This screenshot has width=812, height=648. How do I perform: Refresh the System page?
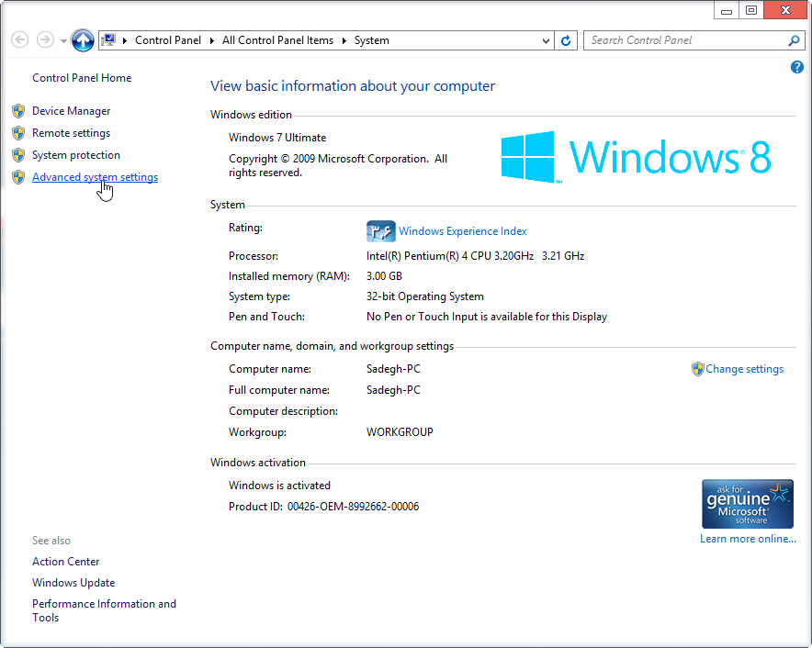pos(566,40)
